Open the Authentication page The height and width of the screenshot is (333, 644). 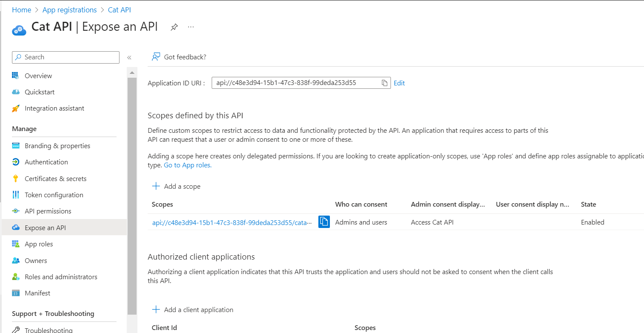coord(47,162)
